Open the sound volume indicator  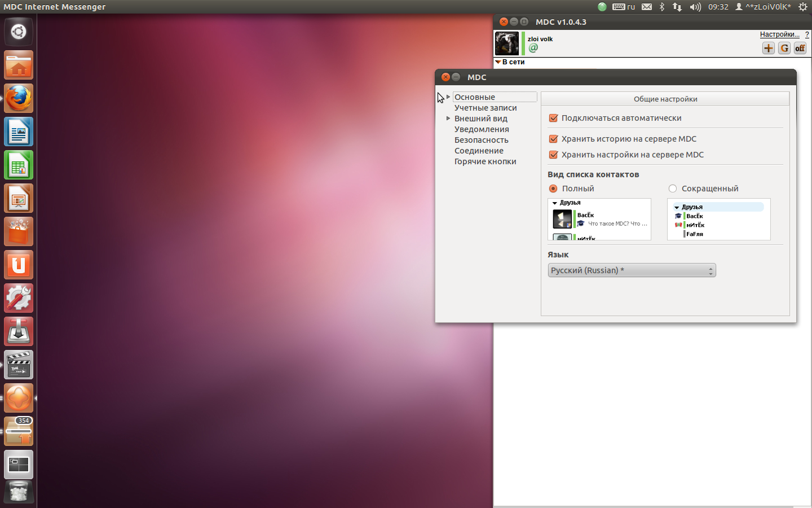pos(695,7)
